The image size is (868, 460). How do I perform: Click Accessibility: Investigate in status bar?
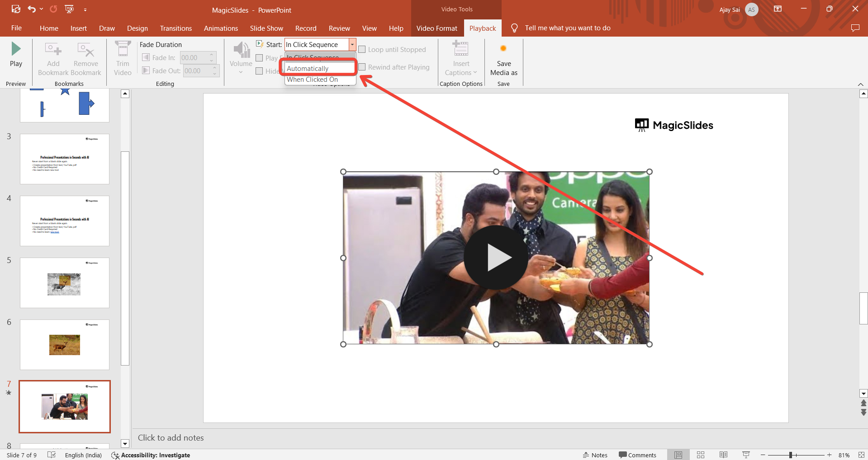pos(151,455)
